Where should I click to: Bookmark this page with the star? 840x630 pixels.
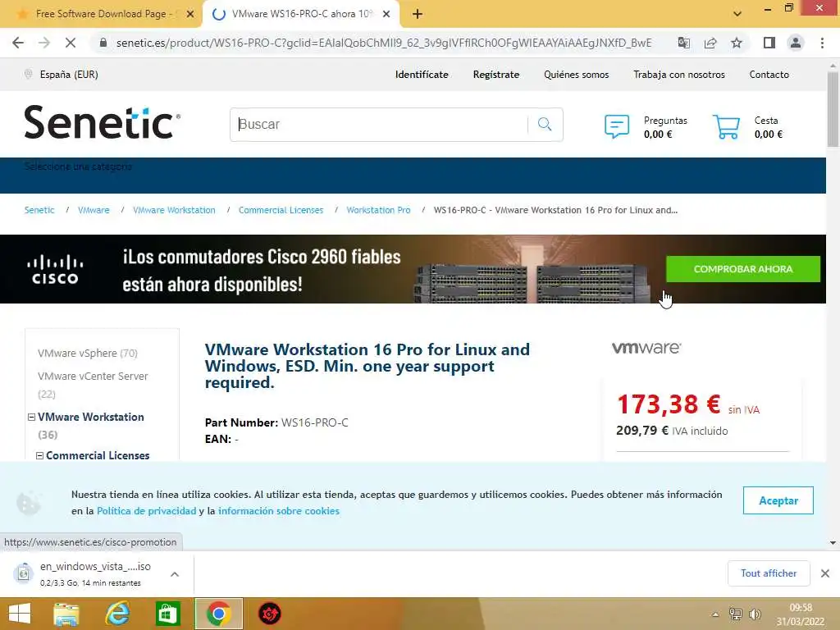pos(737,43)
